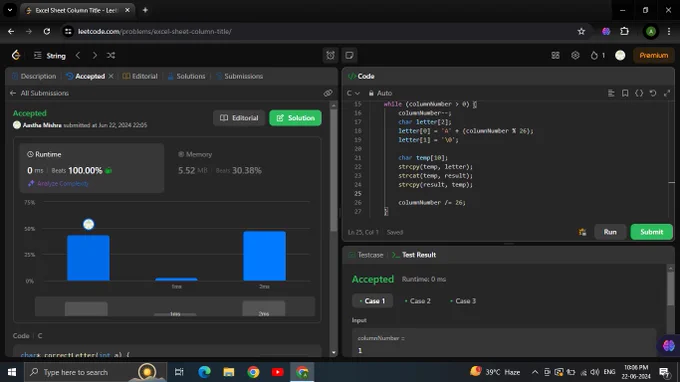
Task: Select Case 2 result
Action: pyautogui.click(x=418, y=301)
